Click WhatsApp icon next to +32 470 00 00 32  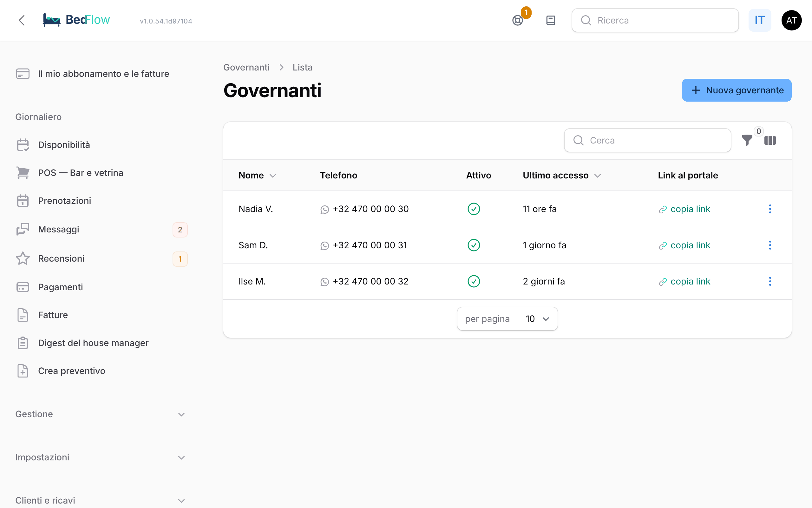click(x=324, y=282)
